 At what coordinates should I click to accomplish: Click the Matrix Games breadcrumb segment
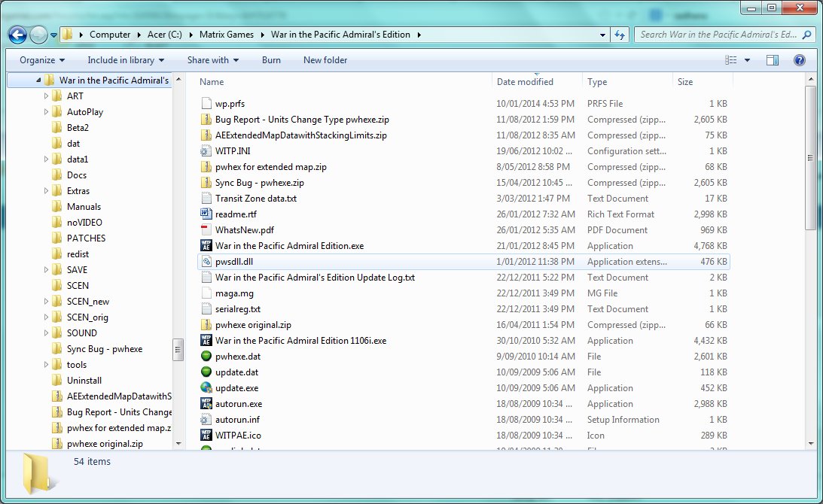pyautogui.click(x=226, y=35)
